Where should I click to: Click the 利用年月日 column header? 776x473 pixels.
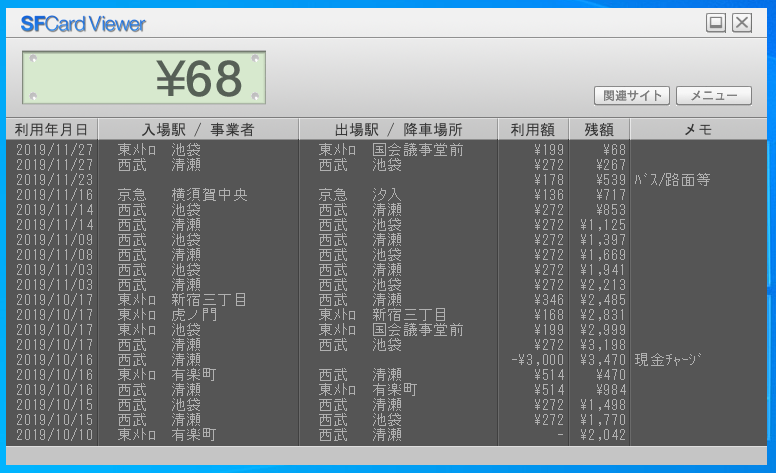click(x=52, y=129)
